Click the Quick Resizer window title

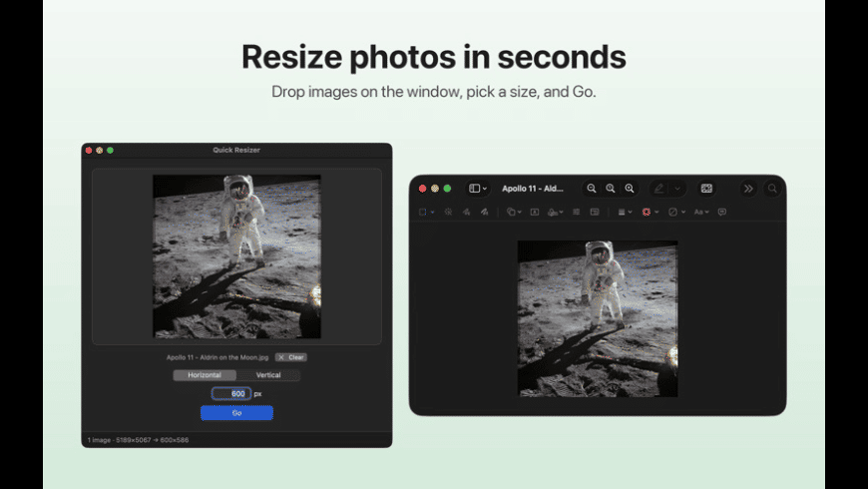click(236, 150)
